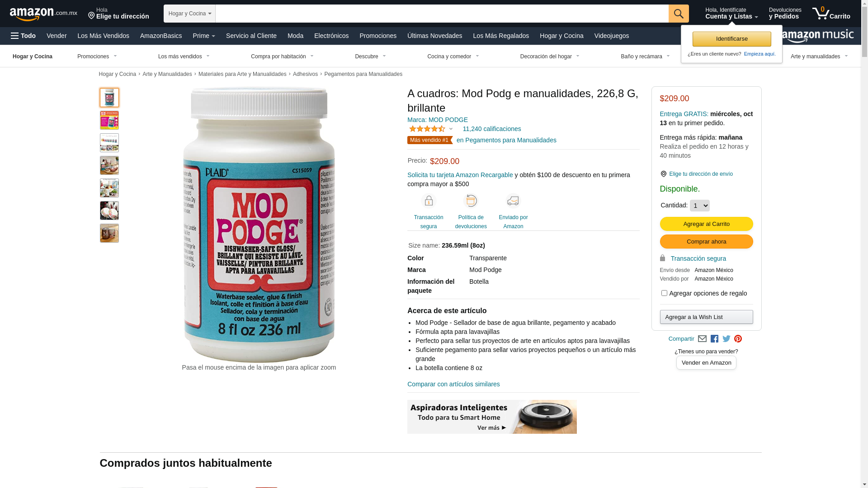Share product via Twitter icon
868x488 pixels.
click(x=726, y=339)
